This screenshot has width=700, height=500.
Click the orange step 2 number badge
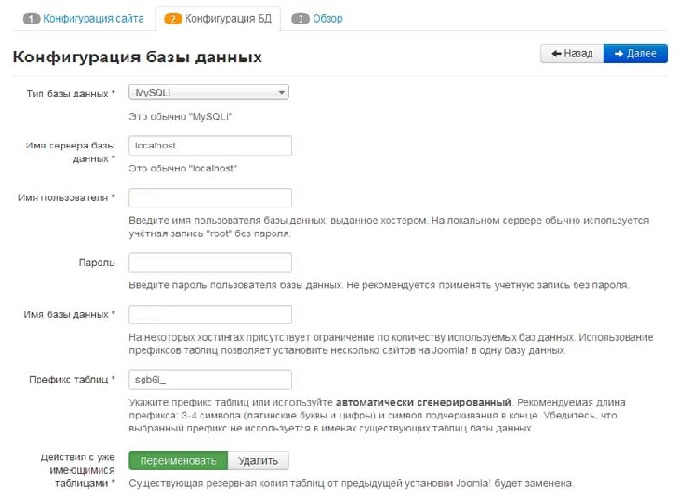(x=173, y=18)
